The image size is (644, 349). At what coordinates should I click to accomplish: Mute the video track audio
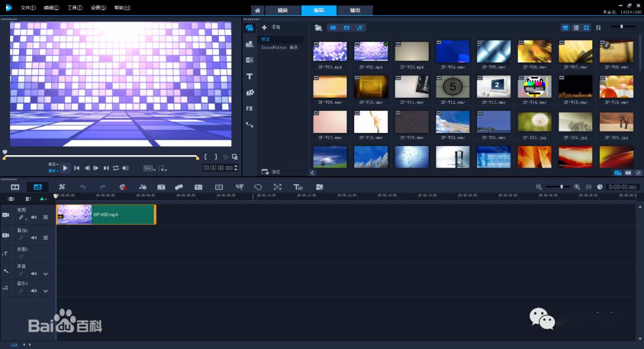(33, 217)
